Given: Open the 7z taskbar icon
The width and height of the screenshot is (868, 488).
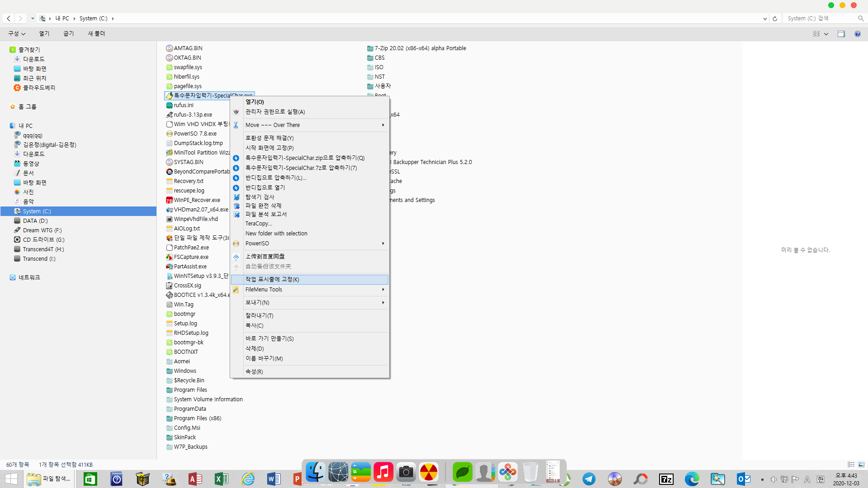Looking at the screenshot, I should tap(666, 479).
